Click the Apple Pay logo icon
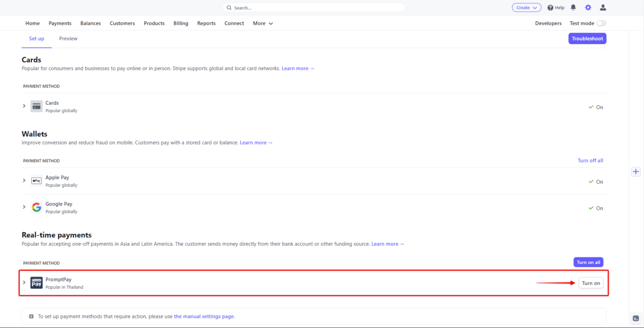 click(x=37, y=181)
